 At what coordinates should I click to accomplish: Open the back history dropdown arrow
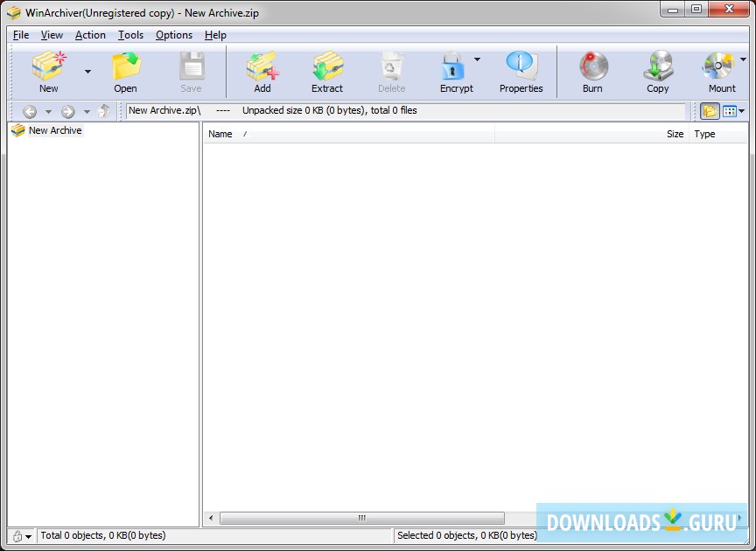[48, 112]
